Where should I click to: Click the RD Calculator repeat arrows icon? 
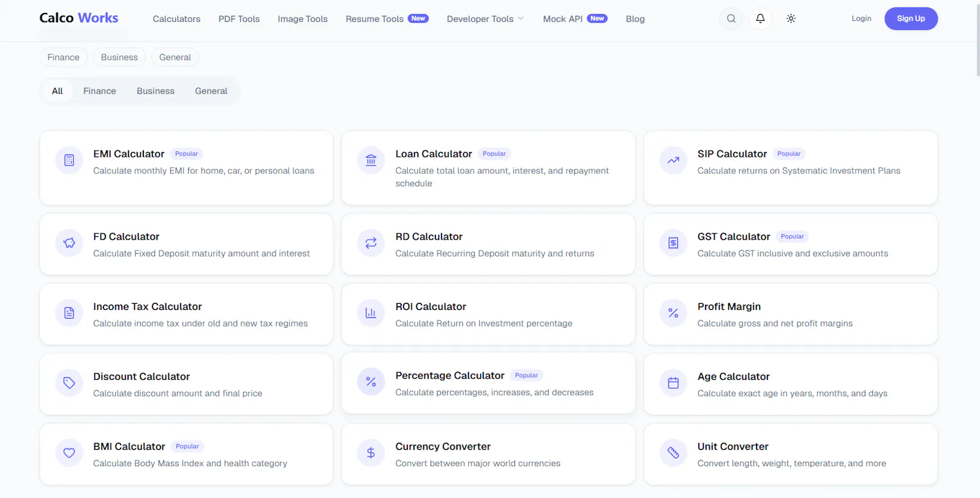tap(371, 243)
